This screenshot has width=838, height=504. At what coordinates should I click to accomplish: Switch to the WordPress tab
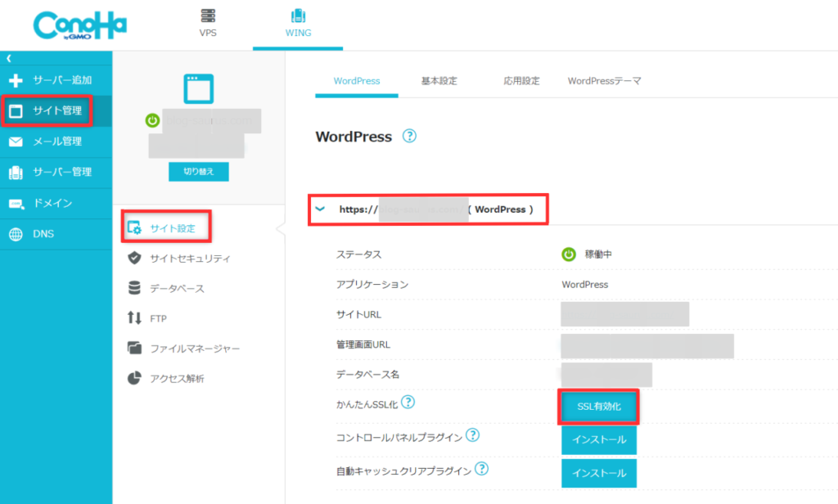click(x=357, y=81)
